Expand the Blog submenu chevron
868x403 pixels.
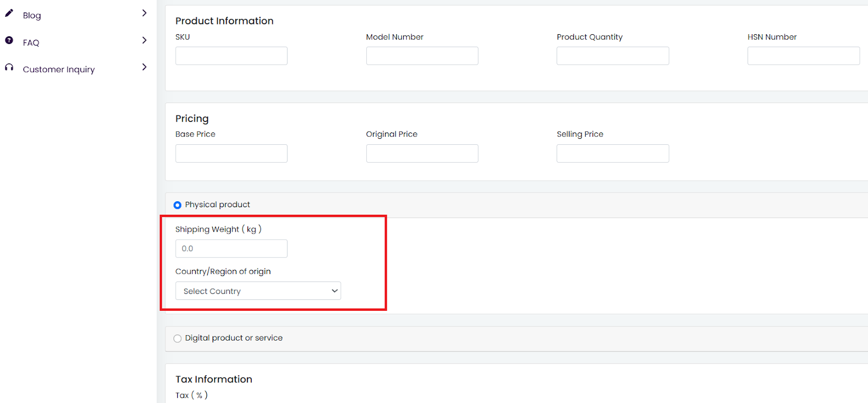(144, 13)
